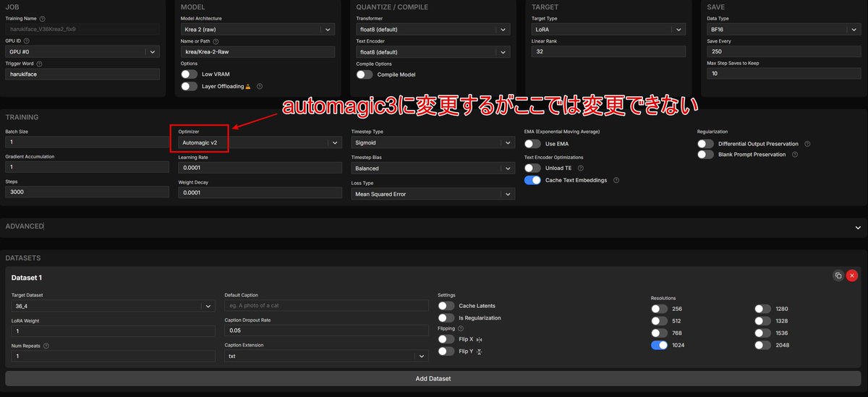This screenshot has width=868, height=397.
Task: Enable Blank Prompt Preservation
Action: [x=705, y=155]
